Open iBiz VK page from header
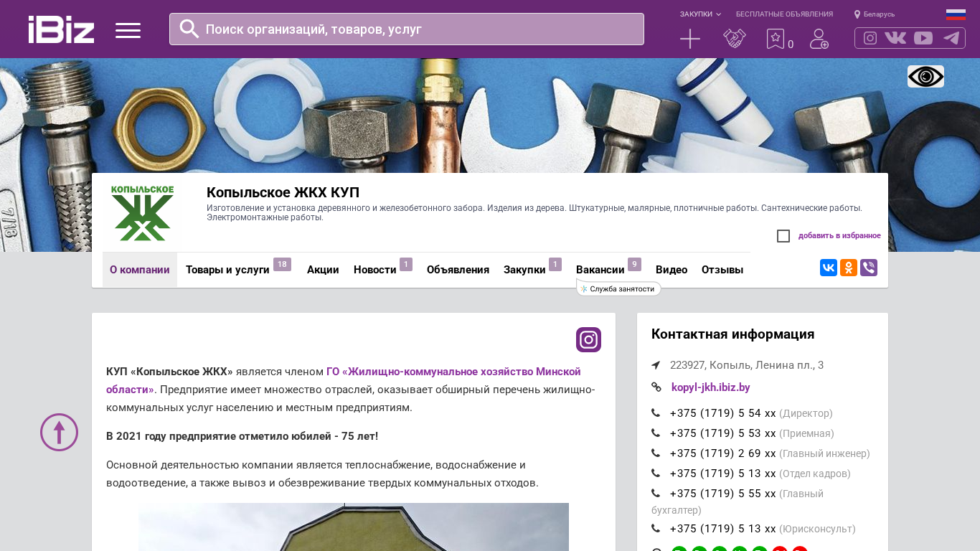The image size is (980, 551). point(895,38)
